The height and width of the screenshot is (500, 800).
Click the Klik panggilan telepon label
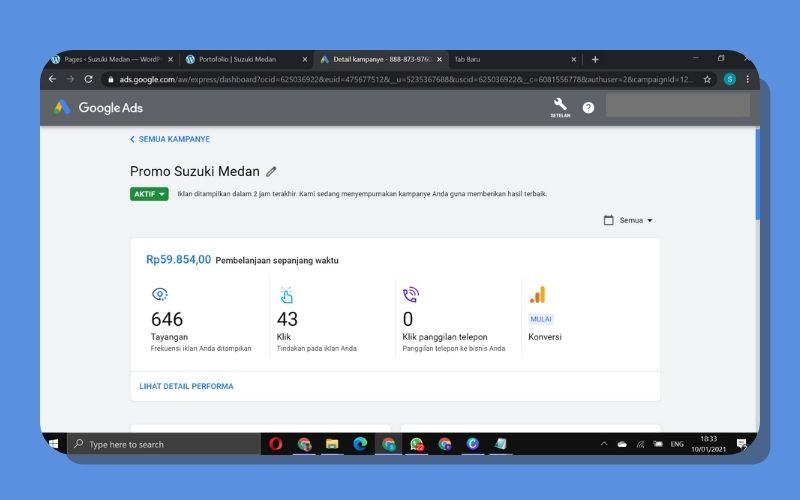pos(445,337)
